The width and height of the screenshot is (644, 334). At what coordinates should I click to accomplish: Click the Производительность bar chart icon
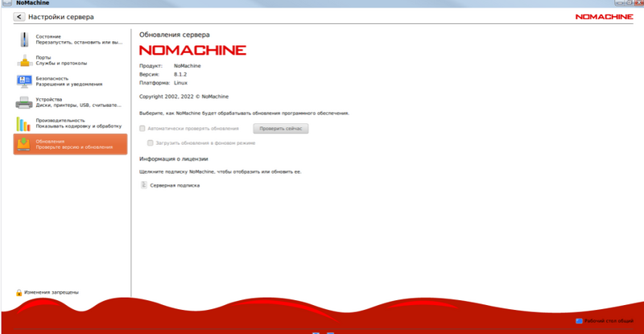pyautogui.click(x=23, y=124)
